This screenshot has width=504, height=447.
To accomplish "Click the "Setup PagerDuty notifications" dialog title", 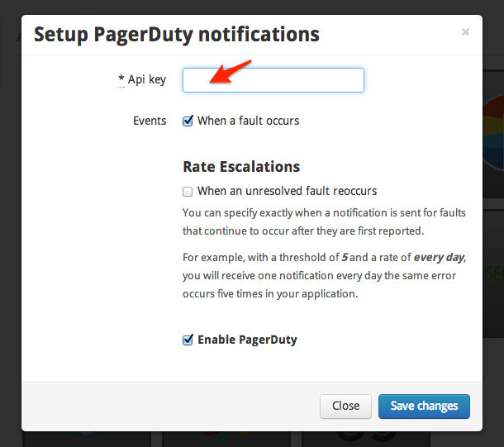I will (x=176, y=34).
